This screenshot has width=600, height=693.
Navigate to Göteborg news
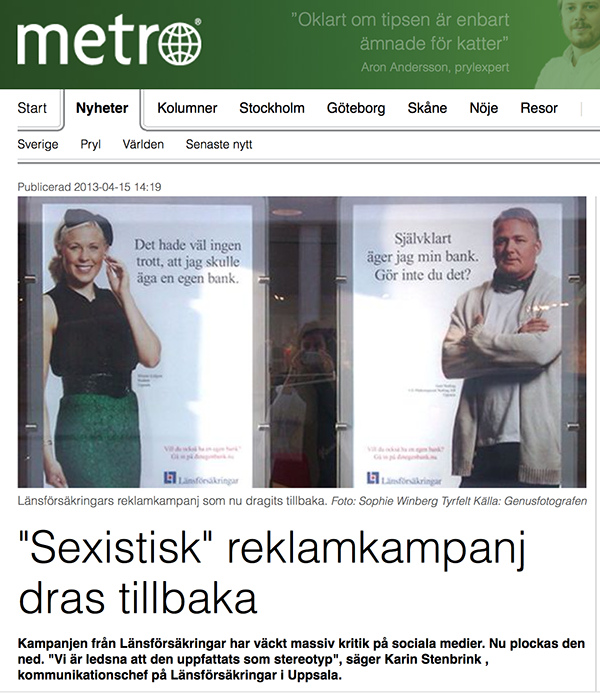pos(356,108)
